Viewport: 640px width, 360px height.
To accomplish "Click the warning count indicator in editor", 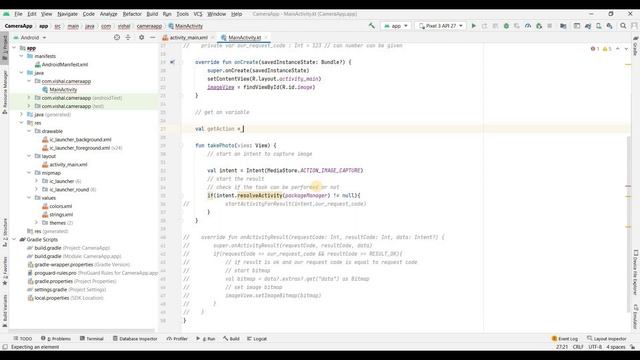I will (607, 49).
